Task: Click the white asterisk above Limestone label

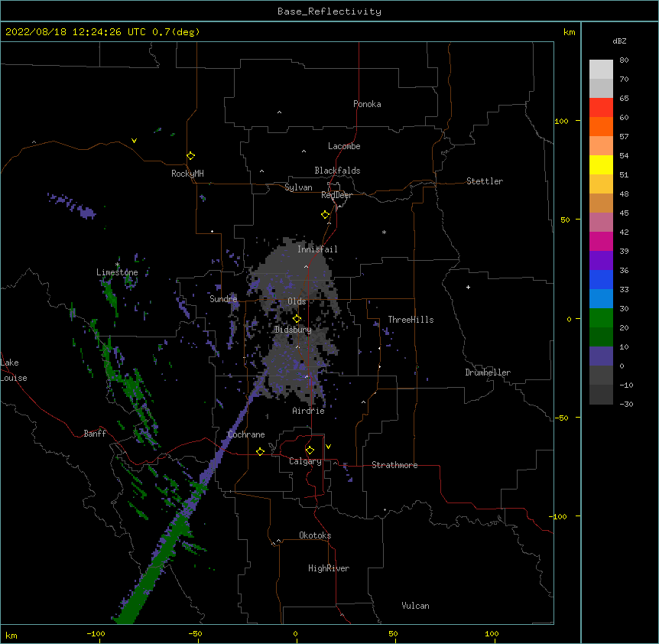Action: point(117,265)
